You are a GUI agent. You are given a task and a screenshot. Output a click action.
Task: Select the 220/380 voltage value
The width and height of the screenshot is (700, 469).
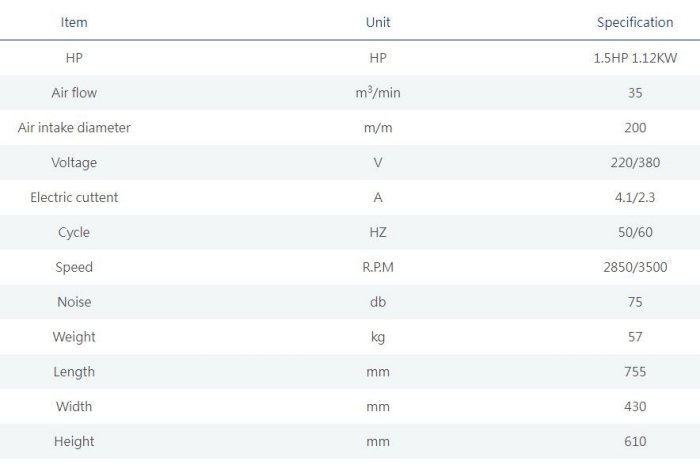[x=635, y=162]
